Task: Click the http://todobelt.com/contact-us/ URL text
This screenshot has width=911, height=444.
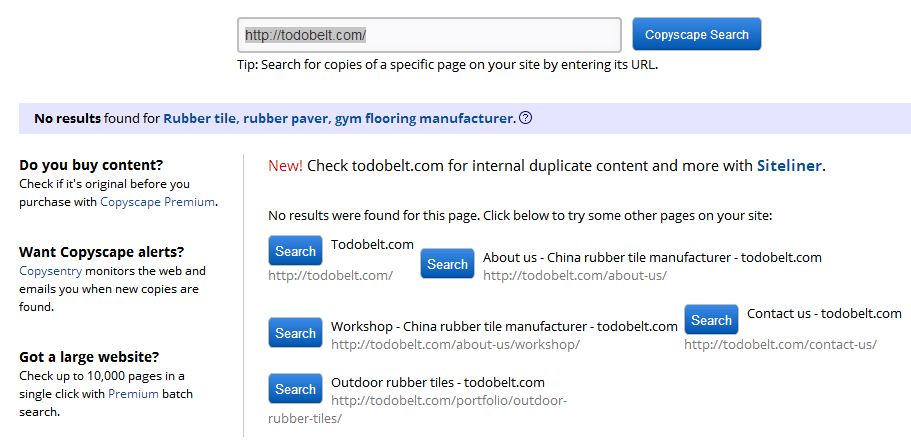Action: click(780, 344)
